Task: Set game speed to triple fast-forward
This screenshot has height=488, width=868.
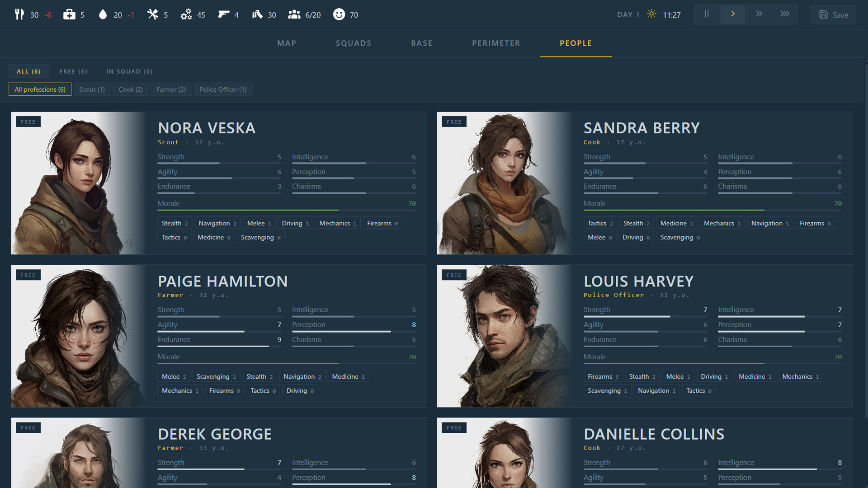Action: point(785,14)
